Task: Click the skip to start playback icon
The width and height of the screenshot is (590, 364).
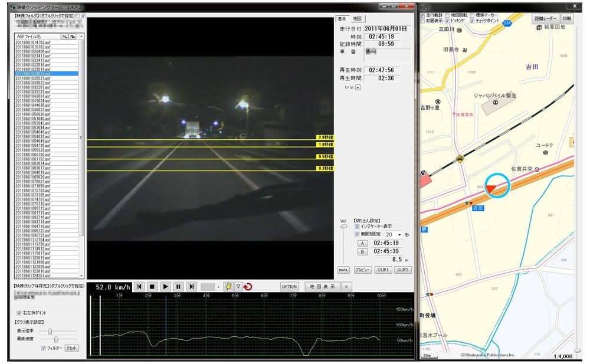Action: click(x=139, y=287)
